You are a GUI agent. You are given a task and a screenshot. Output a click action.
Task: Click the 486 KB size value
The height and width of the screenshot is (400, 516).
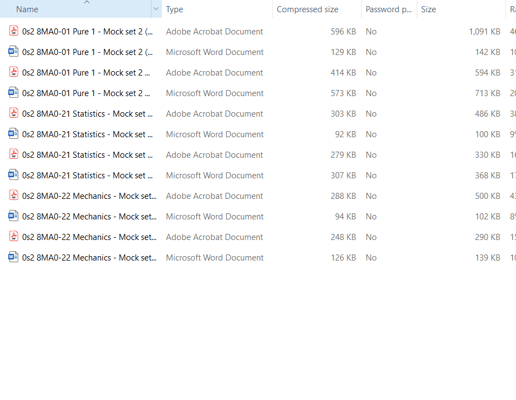[488, 114]
